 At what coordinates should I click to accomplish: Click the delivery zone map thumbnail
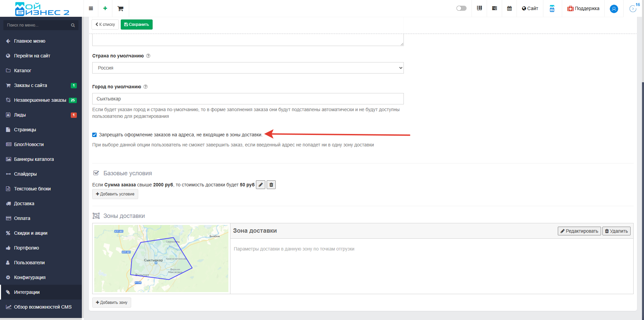(x=161, y=259)
